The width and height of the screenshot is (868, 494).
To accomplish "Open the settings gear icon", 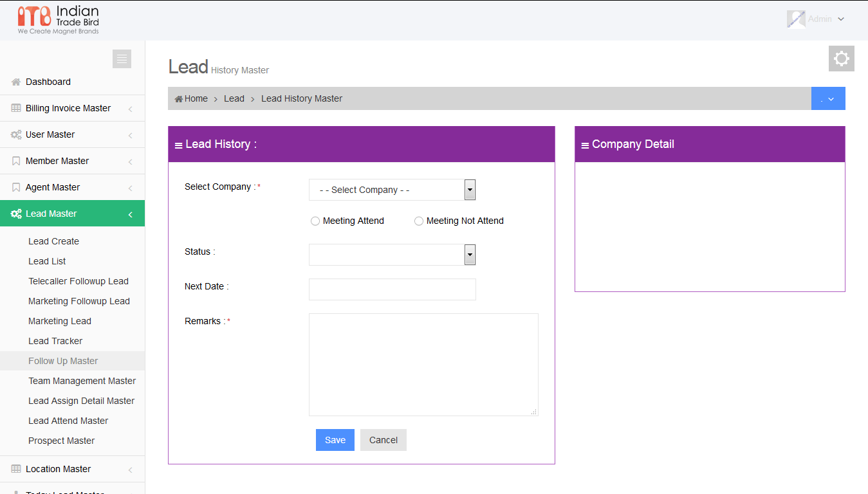I will [x=841, y=59].
